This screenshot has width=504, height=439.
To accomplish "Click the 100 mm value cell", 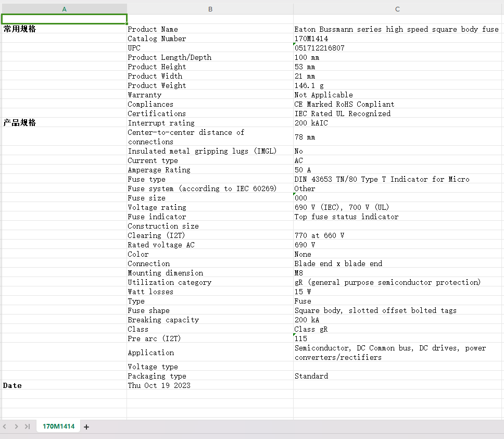I will pyautogui.click(x=398, y=57).
